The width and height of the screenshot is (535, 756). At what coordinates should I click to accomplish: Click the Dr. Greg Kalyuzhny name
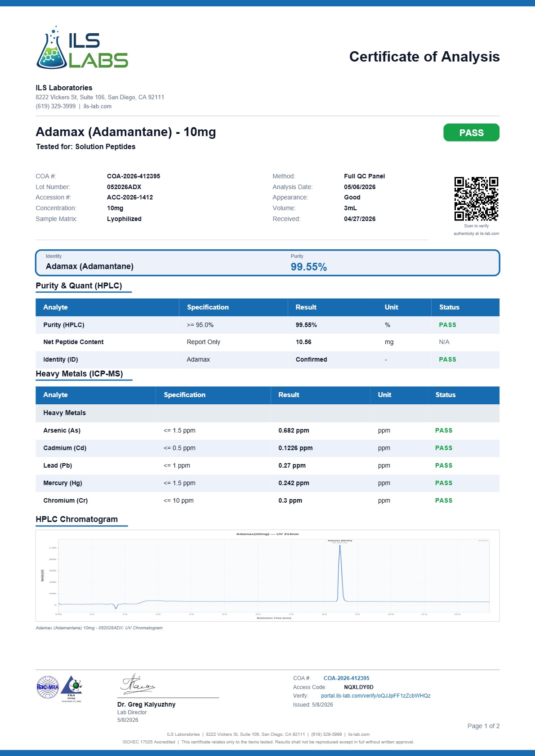tap(146, 704)
